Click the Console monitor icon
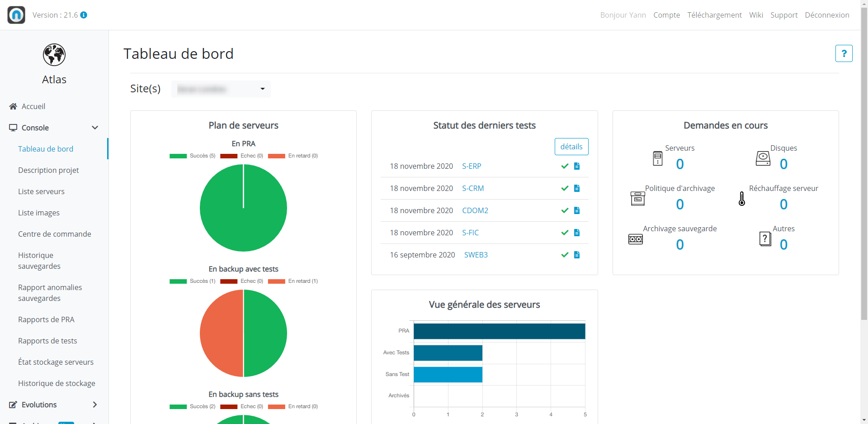 [x=13, y=128]
